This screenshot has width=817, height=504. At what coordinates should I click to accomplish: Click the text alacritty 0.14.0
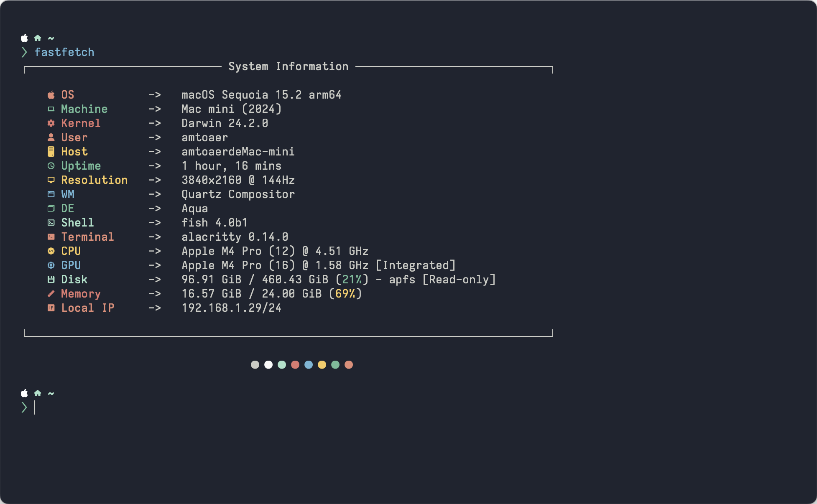[x=235, y=237]
